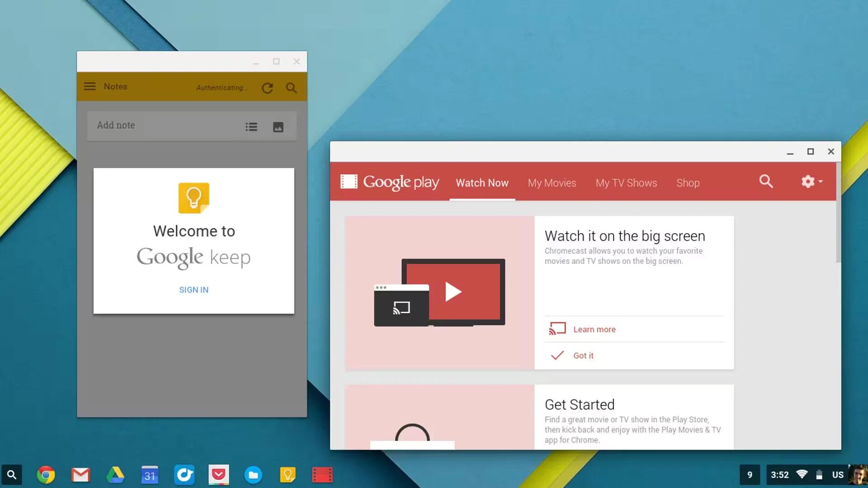868x488 pixels.
Task: Click the battery status icon
Action: 819,475
